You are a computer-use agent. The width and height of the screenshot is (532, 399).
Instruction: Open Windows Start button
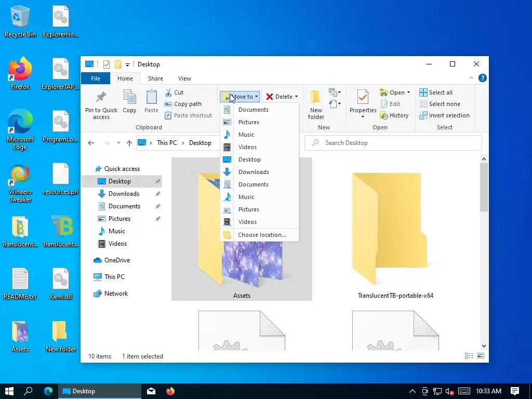(x=9, y=391)
